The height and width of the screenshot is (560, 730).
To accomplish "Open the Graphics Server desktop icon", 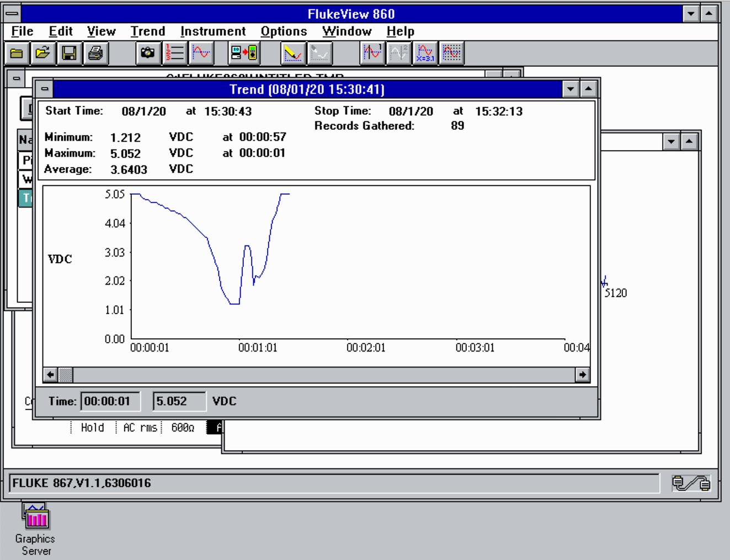I will [x=35, y=529].
